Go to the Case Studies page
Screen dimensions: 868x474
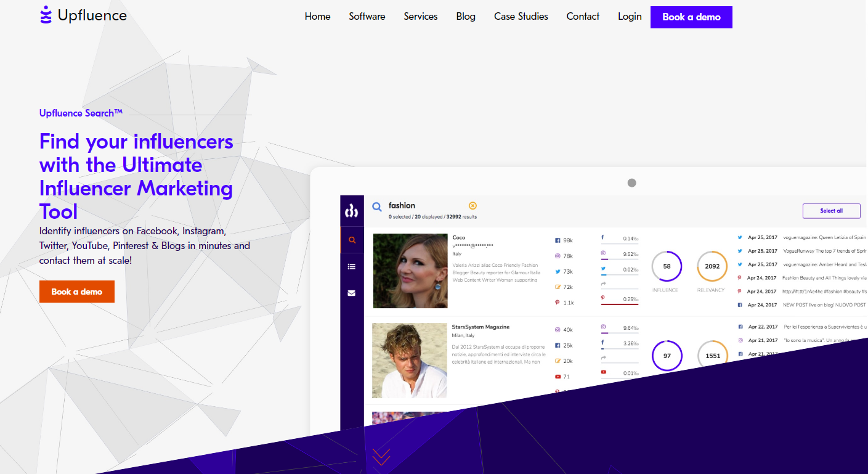pyautogui.click(x=521, y=17)
